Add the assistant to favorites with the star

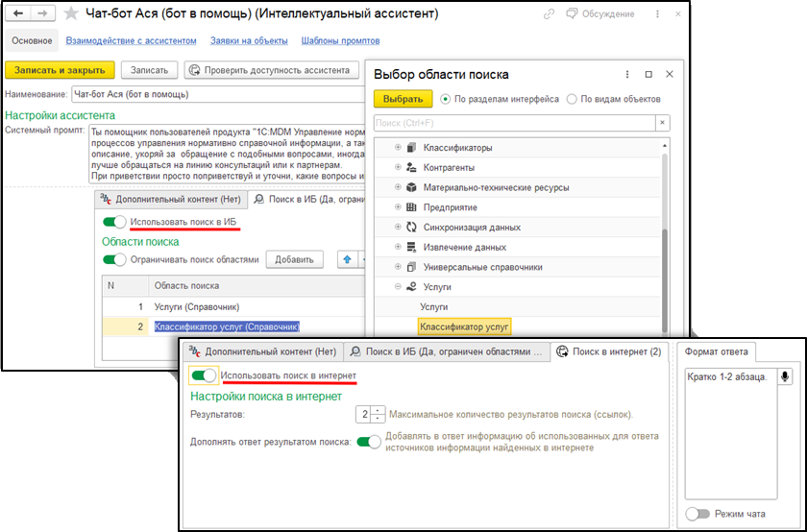coord(70,14)
